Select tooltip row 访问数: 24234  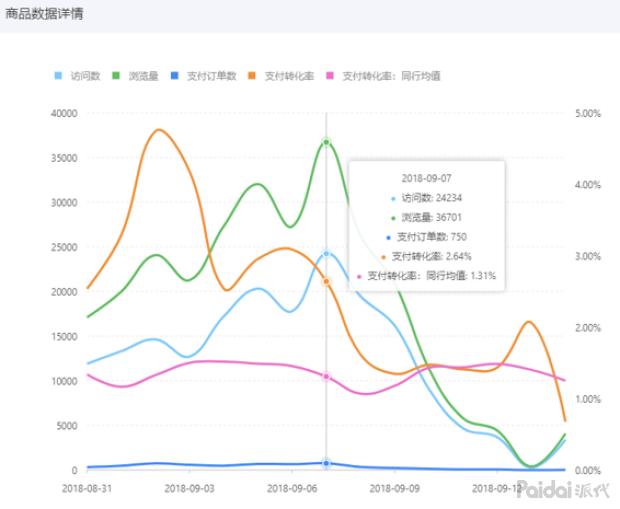[427, 197]
